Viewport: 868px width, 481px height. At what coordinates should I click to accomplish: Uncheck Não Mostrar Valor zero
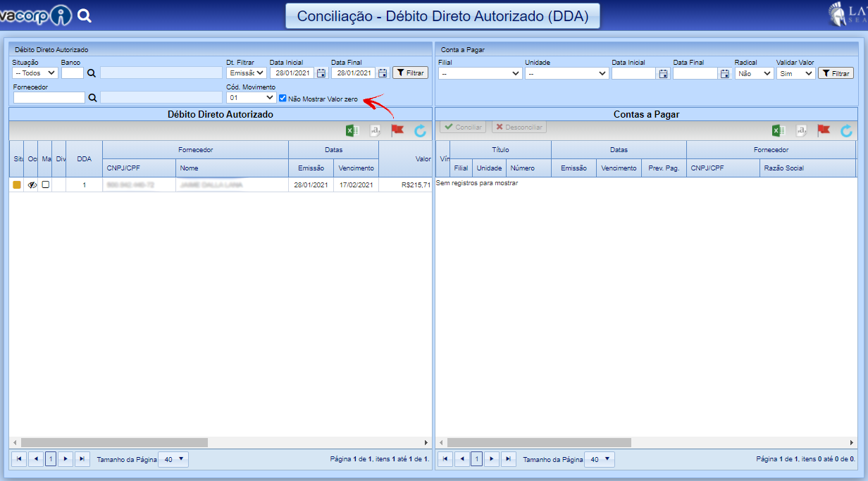click(x=283, y=99)
